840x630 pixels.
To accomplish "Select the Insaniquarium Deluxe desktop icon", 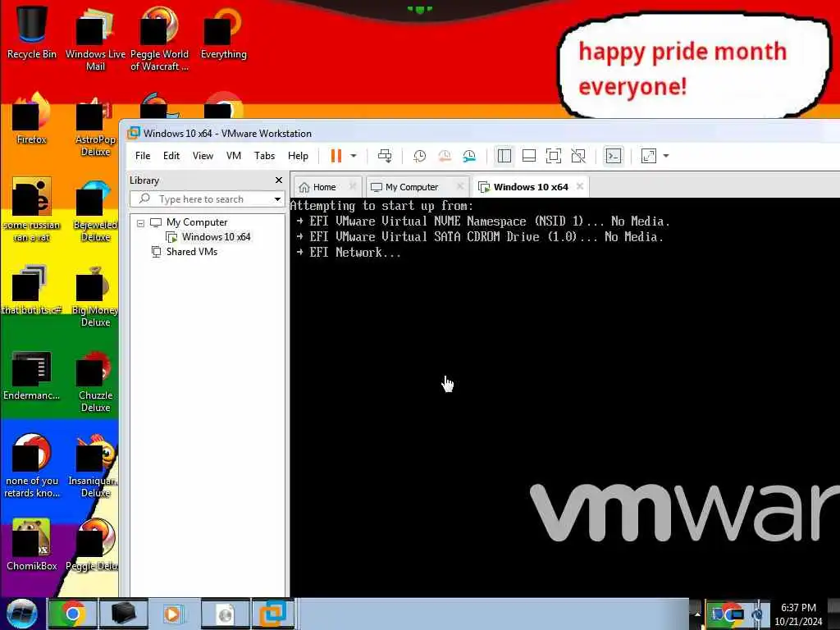I will (94, 466).
